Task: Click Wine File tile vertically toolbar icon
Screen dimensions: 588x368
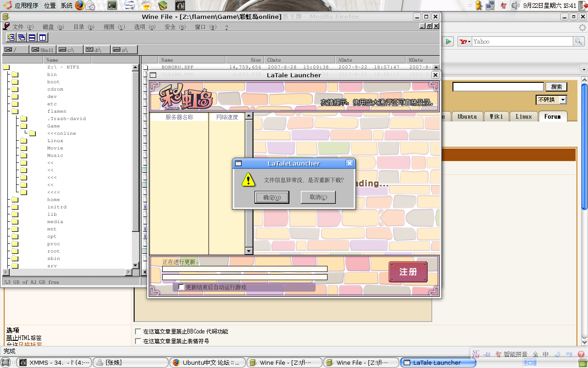Action: click(43, 37)
